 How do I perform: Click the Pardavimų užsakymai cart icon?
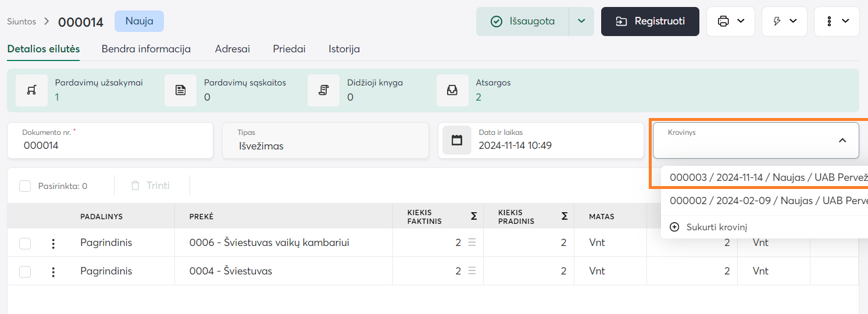[32, 90]
